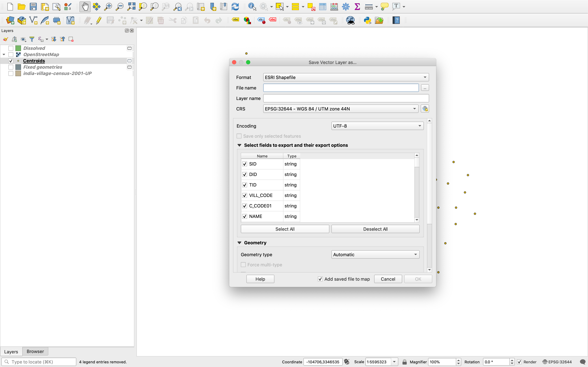Click the Refresh map icon
The image size is (588, 367).
235,7
